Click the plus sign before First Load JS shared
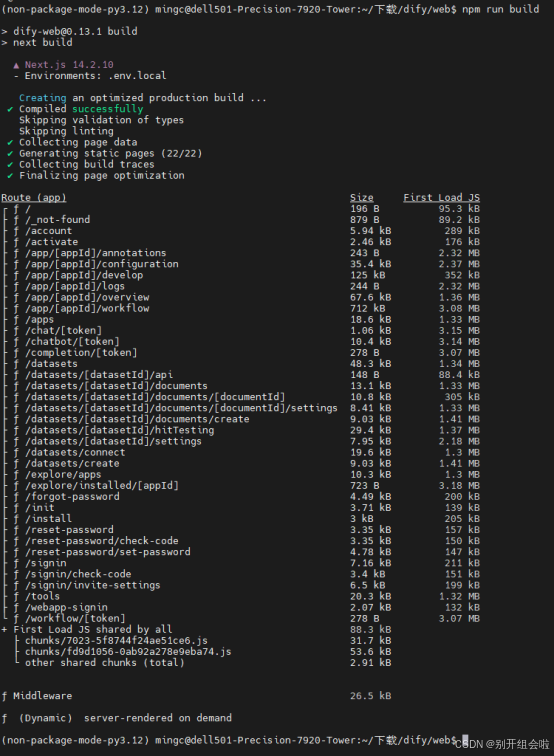Screen dimensions: 554x756 [x=4, y=629]
